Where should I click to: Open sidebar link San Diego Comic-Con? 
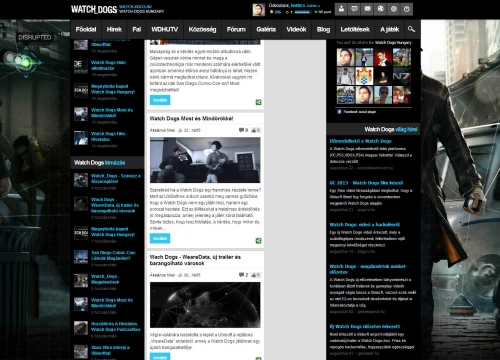click(113, 255)
